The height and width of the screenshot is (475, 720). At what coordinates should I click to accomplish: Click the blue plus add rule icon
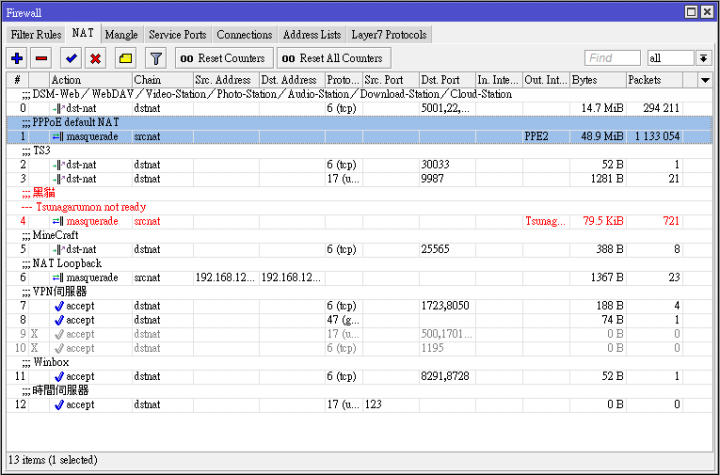[17, 58]
